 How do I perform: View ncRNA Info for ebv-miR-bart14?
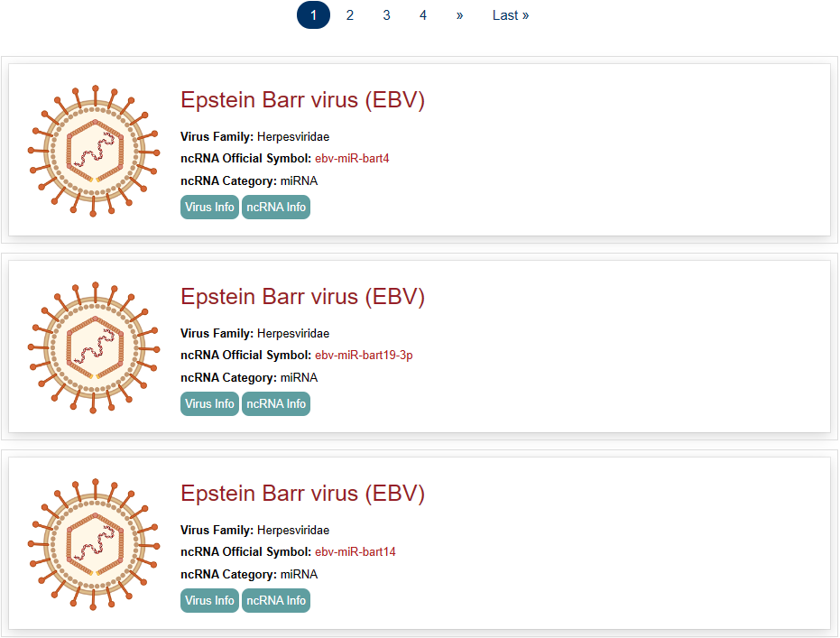tap(276, 601)
